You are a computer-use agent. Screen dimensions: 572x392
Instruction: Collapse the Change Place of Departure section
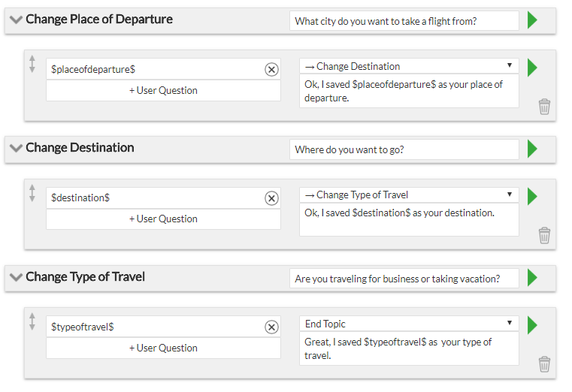pos(16,20)
